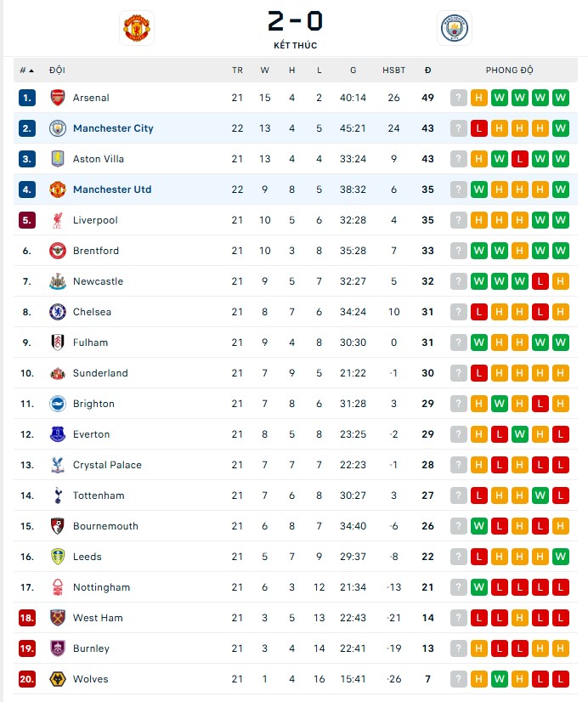Sort standings by the Đ points header
This screenshot has width=588, height=702.
pos(427,71)
